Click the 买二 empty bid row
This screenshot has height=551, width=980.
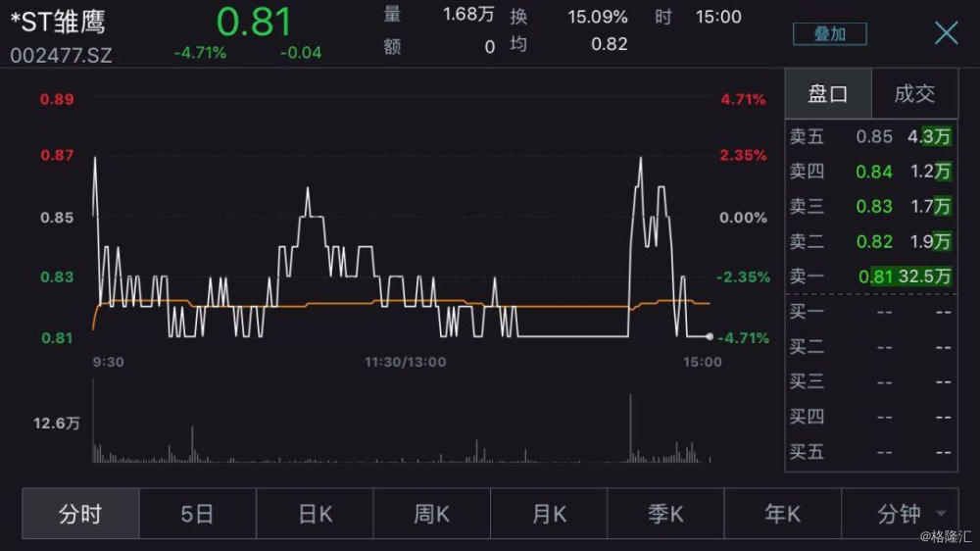click(x=870, y=346)
